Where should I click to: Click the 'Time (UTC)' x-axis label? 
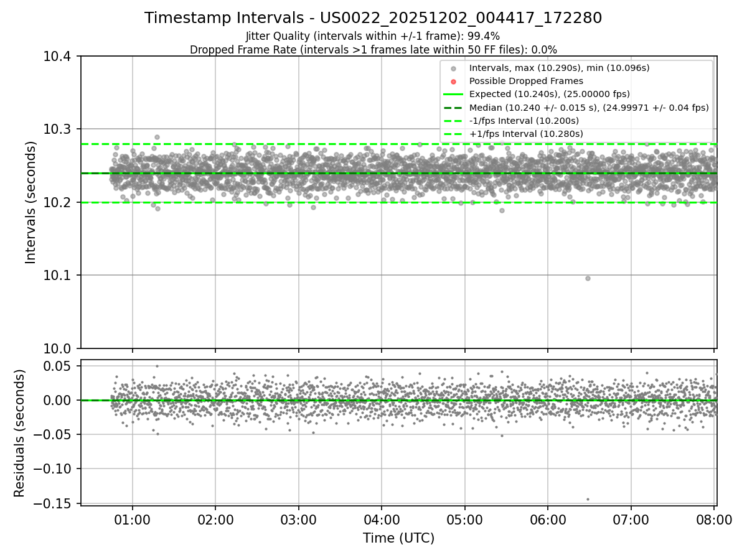[399, 538]
